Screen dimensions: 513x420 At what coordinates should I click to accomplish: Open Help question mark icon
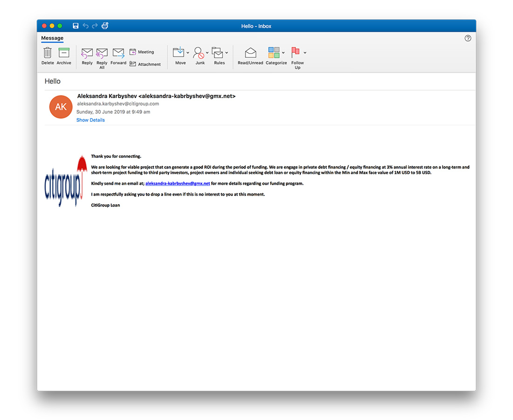point(468,38)
